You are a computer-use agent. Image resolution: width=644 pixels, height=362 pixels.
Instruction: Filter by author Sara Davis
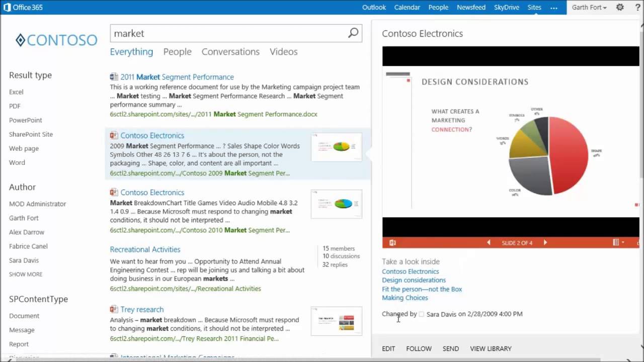click(24, 260)
